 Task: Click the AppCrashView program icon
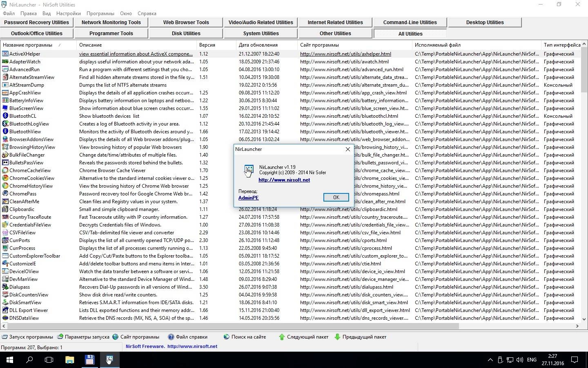click(5, 93)
